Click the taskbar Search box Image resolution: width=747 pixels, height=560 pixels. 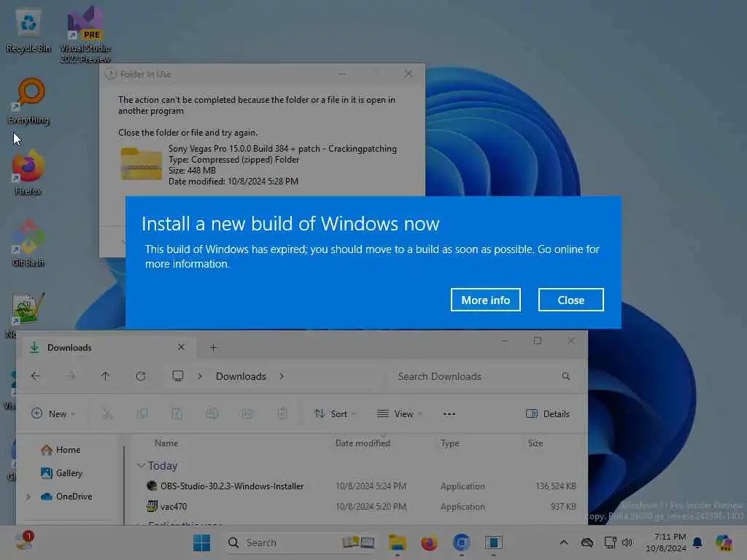[299, 542]
